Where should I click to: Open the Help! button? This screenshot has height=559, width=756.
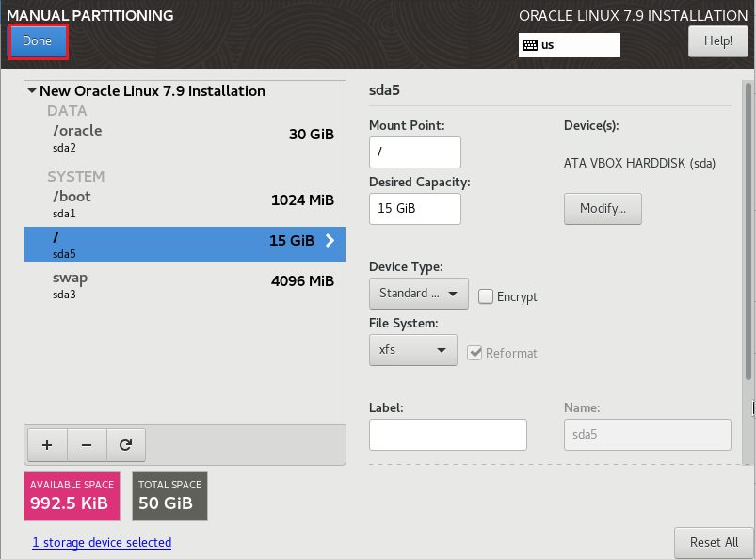[x=718, y=41]
